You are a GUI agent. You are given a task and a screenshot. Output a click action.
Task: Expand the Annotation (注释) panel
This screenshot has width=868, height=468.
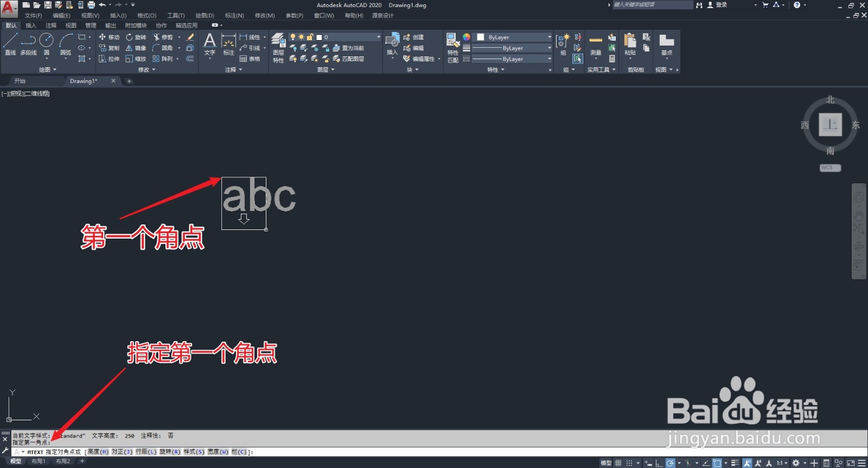(233, 69)
